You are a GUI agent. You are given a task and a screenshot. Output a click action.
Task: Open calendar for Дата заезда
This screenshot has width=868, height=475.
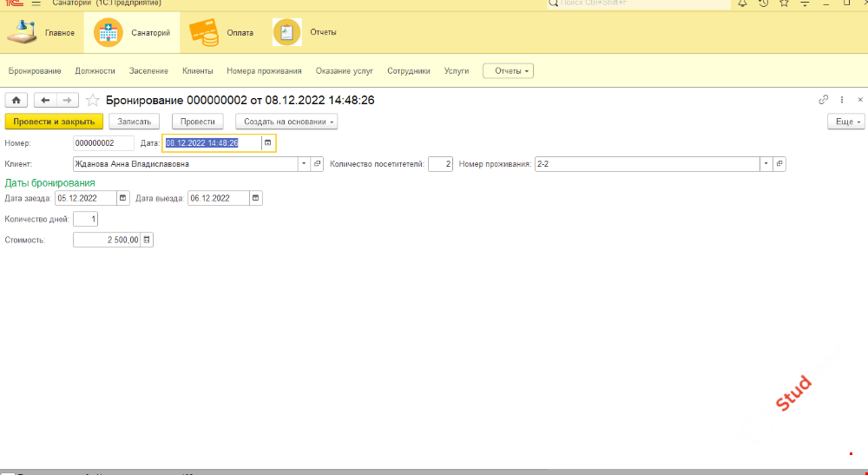[x=122, y=198]
